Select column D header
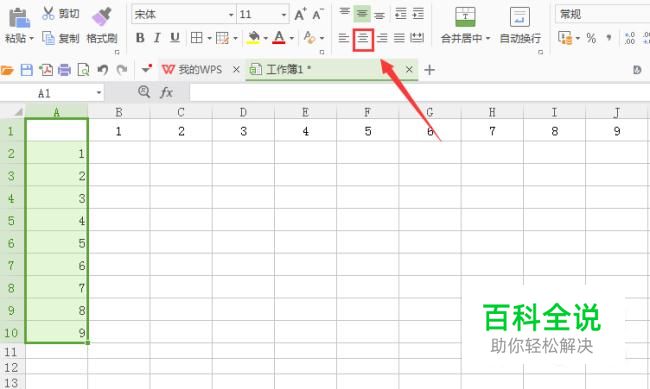The image size is (650, 389). tap(243, 112)
